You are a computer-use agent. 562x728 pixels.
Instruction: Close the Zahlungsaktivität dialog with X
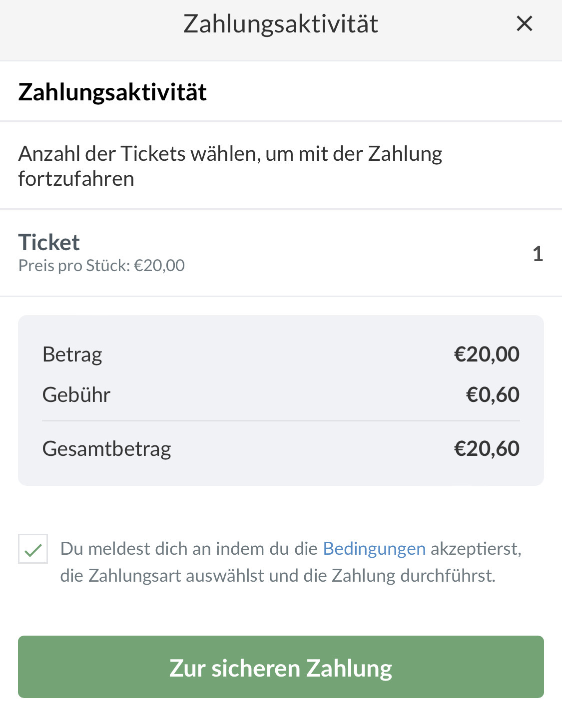[x=524, y=23]
